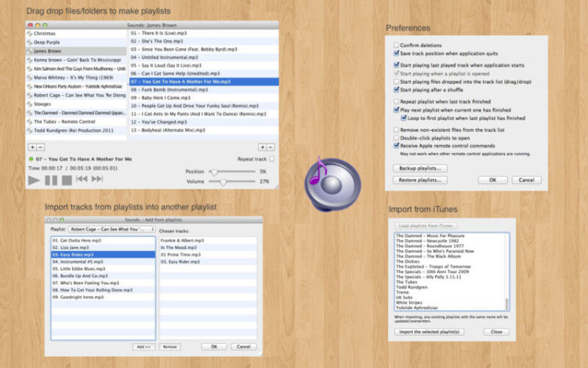This screenshot has height=368, width=588.
Task: Skip to previous track icon
Action: tap(82, 179)
